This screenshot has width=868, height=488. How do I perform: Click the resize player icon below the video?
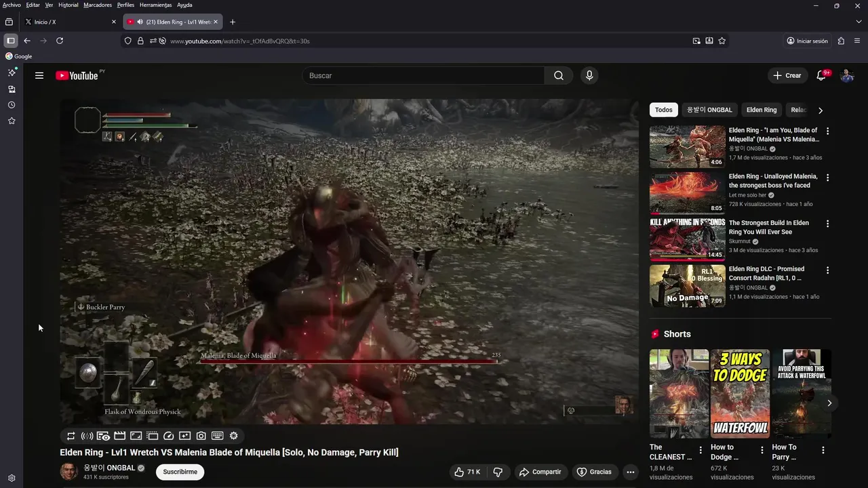[136, 436]
